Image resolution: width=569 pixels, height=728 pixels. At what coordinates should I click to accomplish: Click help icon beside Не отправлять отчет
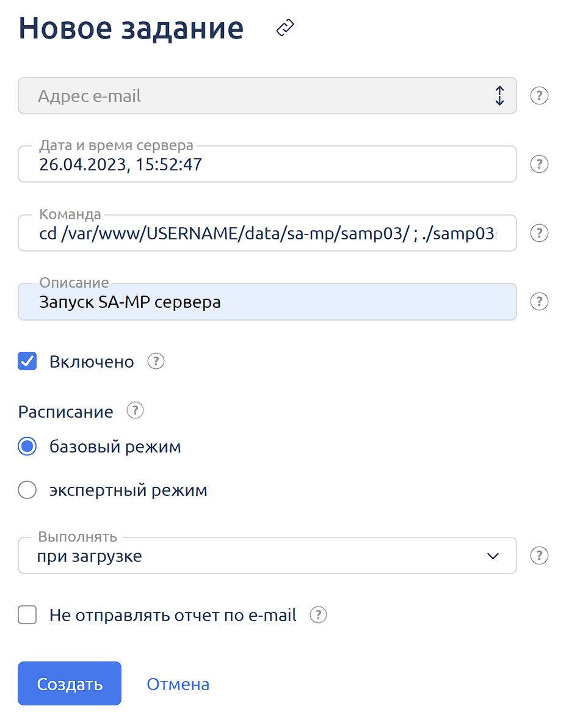(319, 615)
